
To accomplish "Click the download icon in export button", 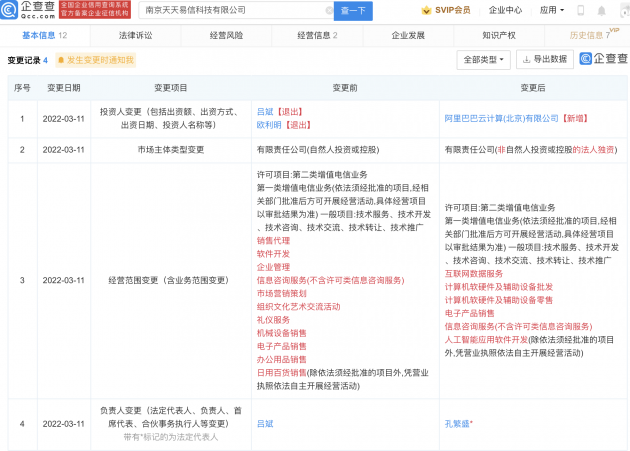I will (526, 59).
